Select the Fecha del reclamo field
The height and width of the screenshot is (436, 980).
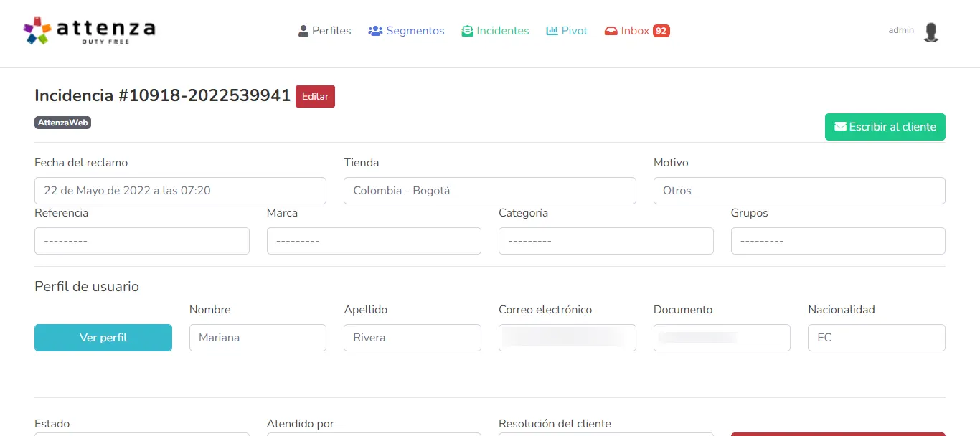[x=180, y=191]
